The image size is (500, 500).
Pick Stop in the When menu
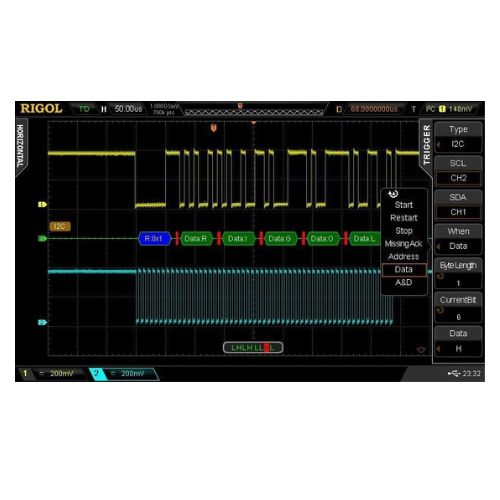coord(404,231)
